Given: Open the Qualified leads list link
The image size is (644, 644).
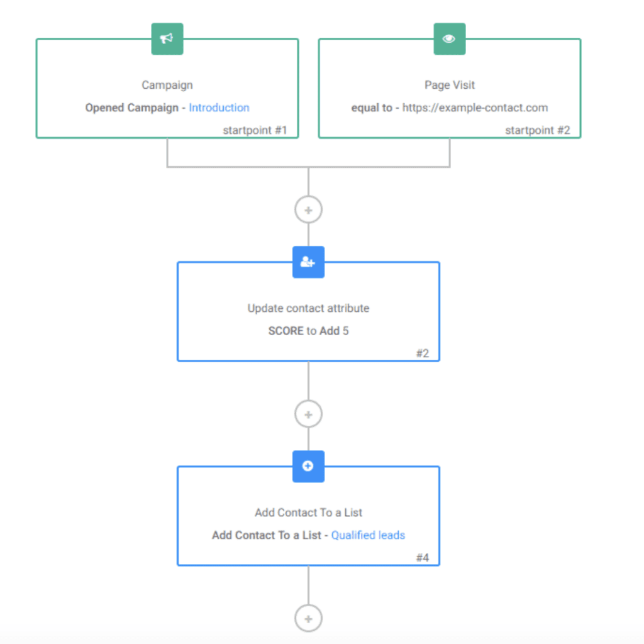Looking at the screenshot, I should pos(368,535).
